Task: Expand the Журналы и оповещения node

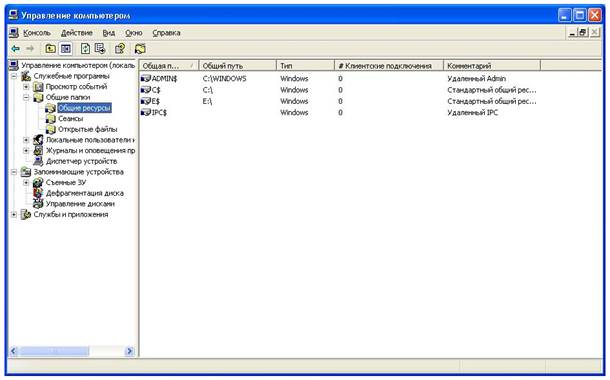Action: coord(26,150)
